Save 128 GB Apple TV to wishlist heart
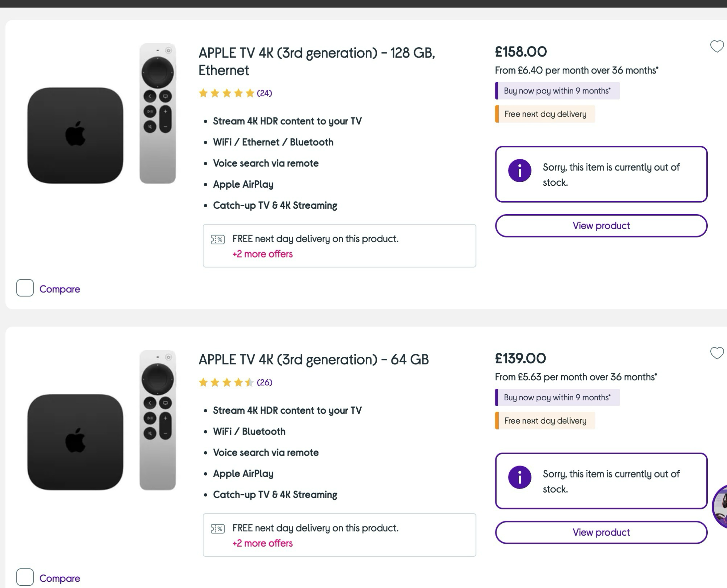 coord(717,46)
